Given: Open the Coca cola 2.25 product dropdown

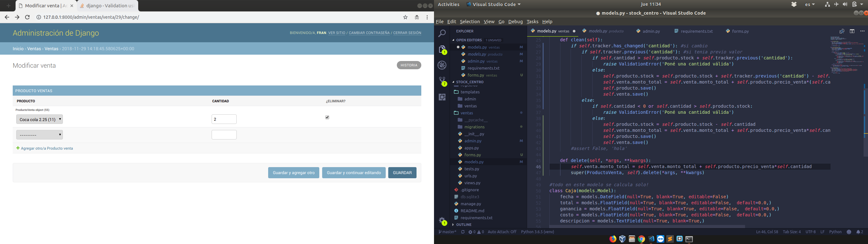Looking at the screenshot, I should pos(39,119).
